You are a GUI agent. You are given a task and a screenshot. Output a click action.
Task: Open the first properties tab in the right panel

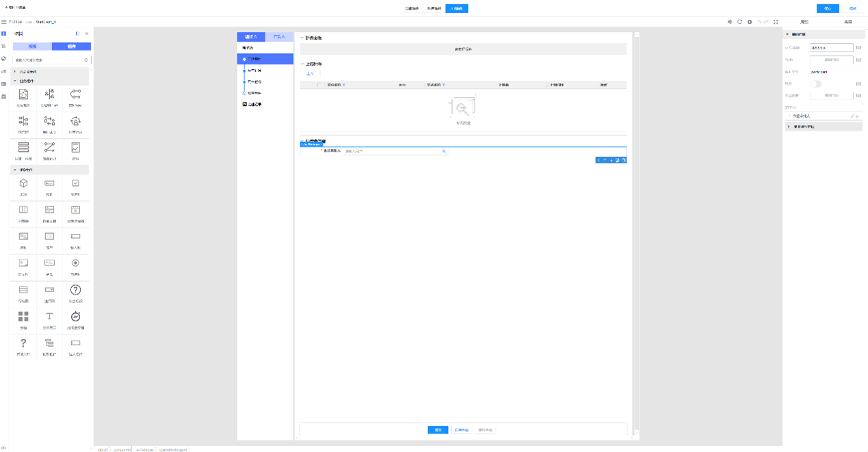(804, 22)
